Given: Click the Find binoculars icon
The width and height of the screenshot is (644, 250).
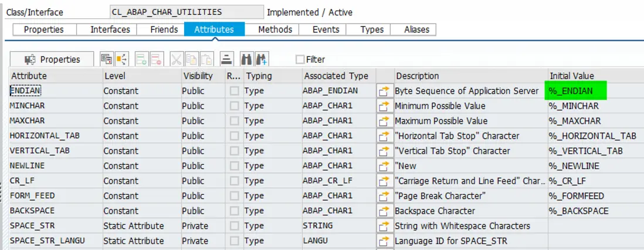Looking at the screenshot, I should tap(246, 59).
